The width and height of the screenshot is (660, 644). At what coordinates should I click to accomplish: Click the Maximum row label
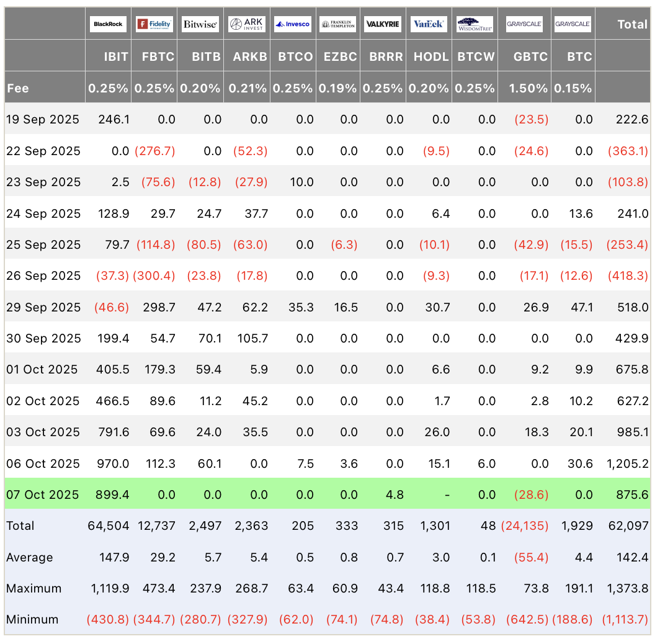(33, 588)
